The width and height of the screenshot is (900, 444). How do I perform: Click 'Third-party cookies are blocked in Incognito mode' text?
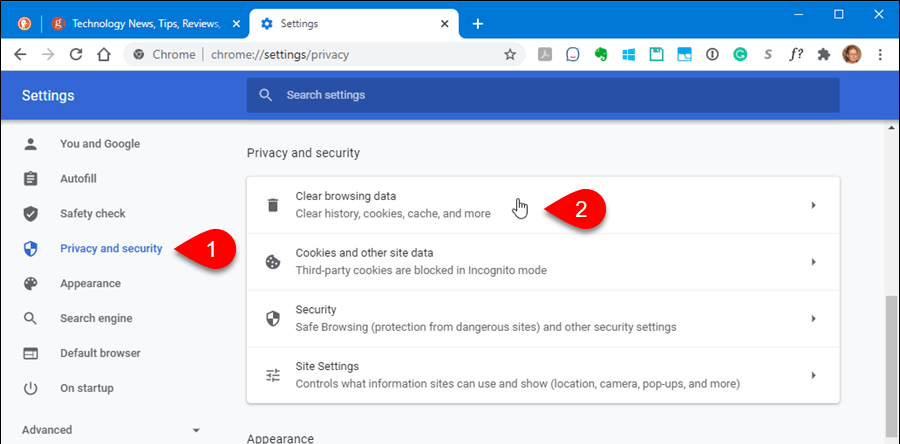pyautogui.click(x=421, y=270)
